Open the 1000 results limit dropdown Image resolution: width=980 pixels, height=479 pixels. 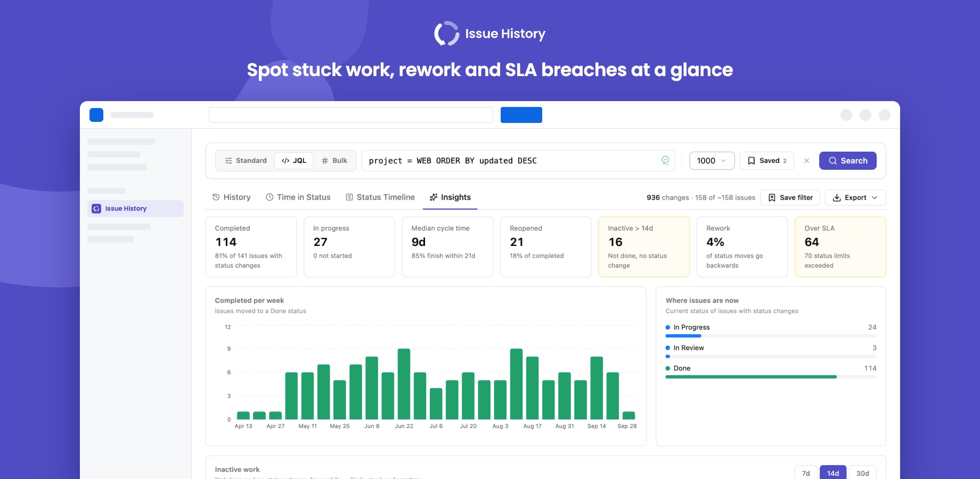click(x=712, y=161)
